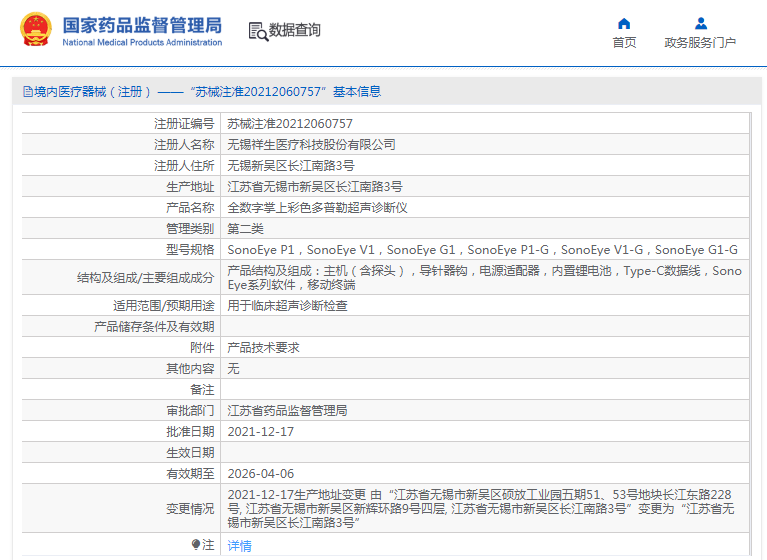Click the 数据查询 heading text
The height and width of the screenshot is (560, 767).
pos(295,31)
